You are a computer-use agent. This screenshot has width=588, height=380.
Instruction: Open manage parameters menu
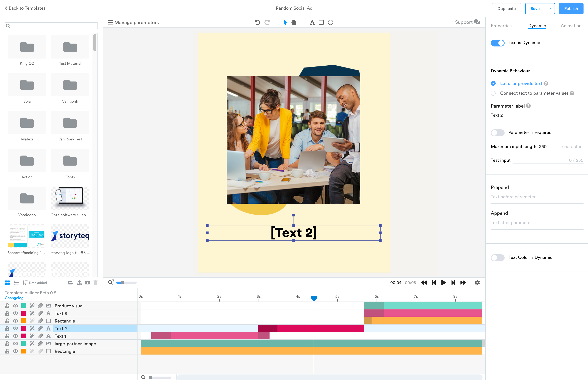pyautogui.click(x=133, y=22)
